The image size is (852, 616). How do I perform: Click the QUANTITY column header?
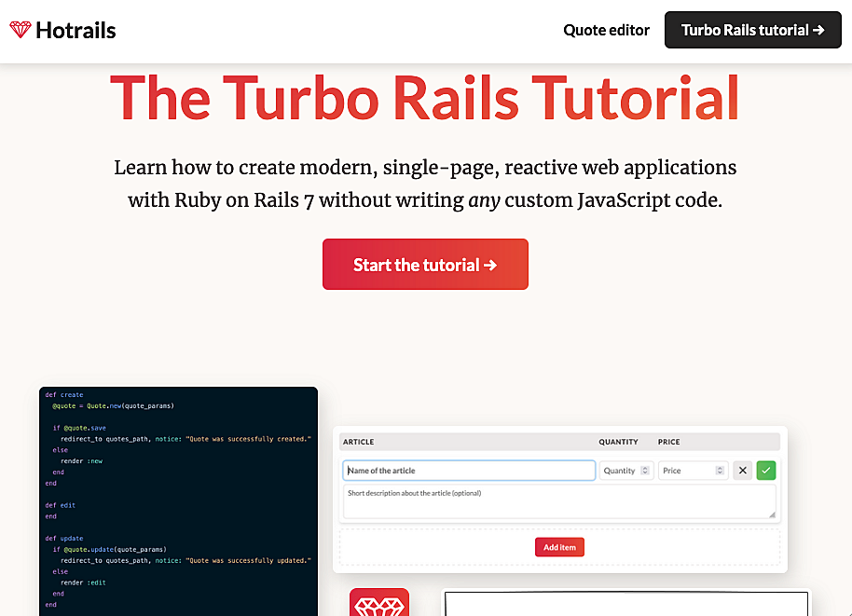(618, 442)
